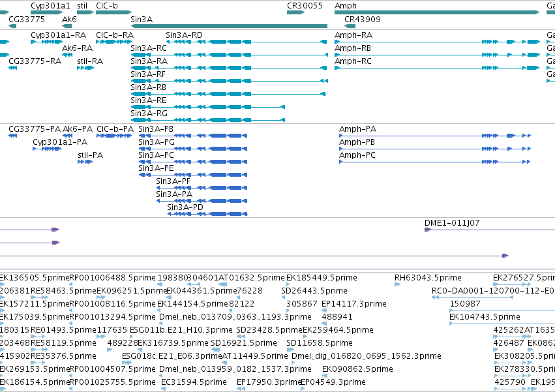Screen dimensions: 555x392
Task: Select the EP14117.3prime EST label
Action: (x=353, y=305)
